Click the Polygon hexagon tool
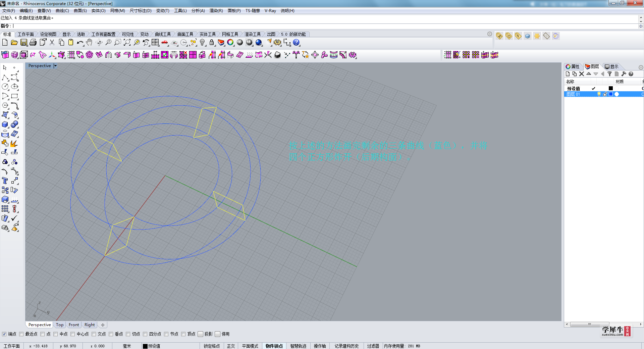 [5, 106]
